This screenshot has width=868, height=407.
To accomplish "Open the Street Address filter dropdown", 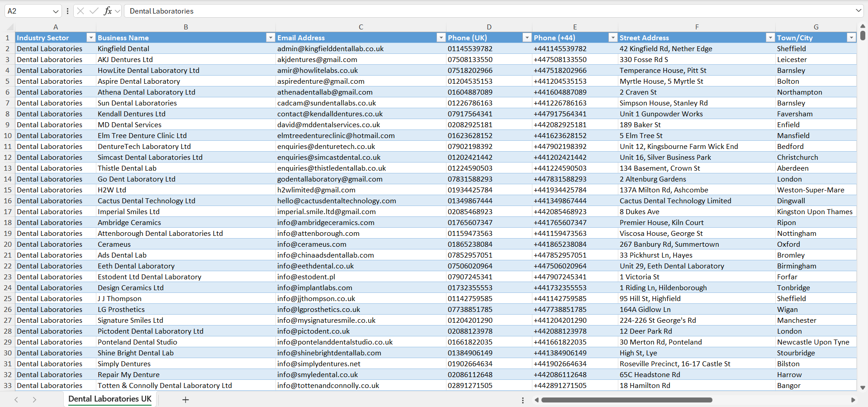I will 770,38.
